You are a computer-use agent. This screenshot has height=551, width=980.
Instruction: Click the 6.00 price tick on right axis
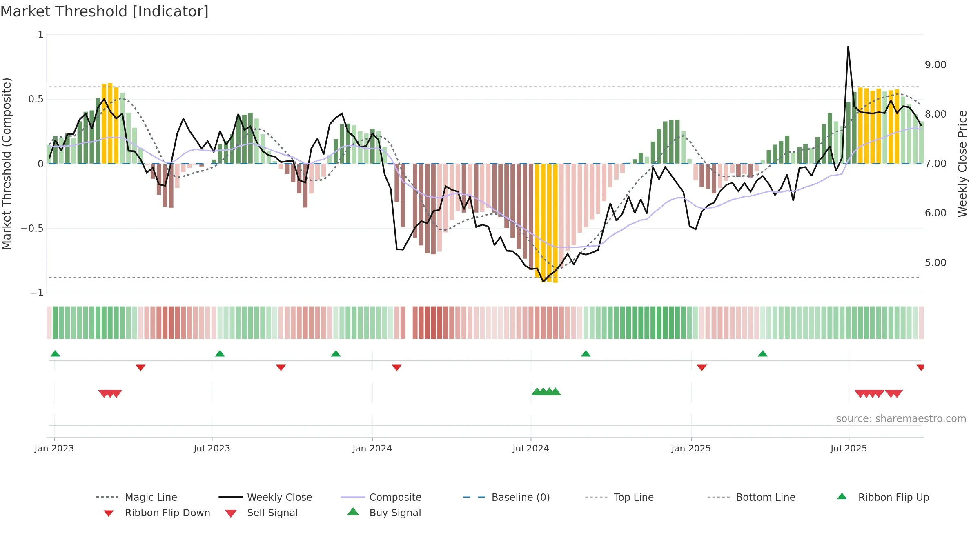[x=935, y=213]
